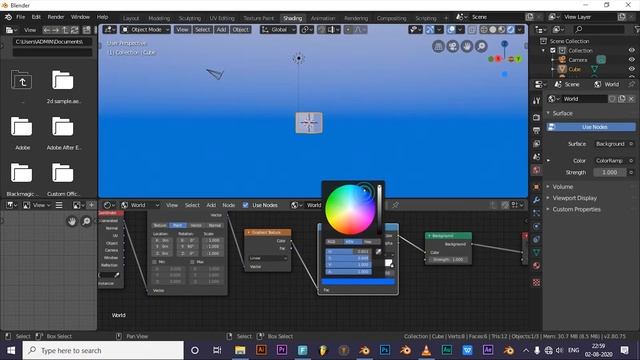Click the blue ColorRamp gradient bar

358,282
